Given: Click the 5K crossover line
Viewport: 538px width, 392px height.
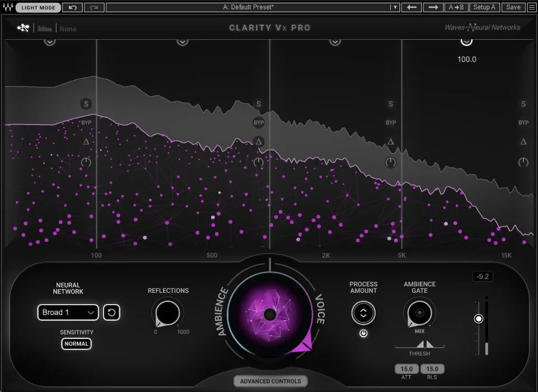Looking at the screenshot, I should pyautogui.click(x=402, y=144).
